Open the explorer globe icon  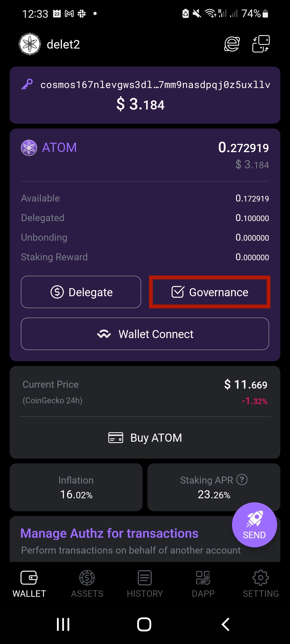tap(232, 44)
